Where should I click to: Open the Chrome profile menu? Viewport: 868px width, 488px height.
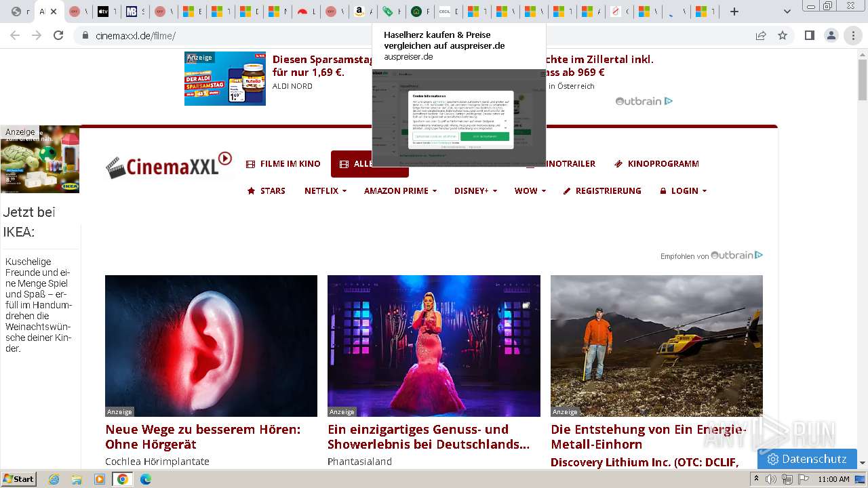[x=831, y=35]
